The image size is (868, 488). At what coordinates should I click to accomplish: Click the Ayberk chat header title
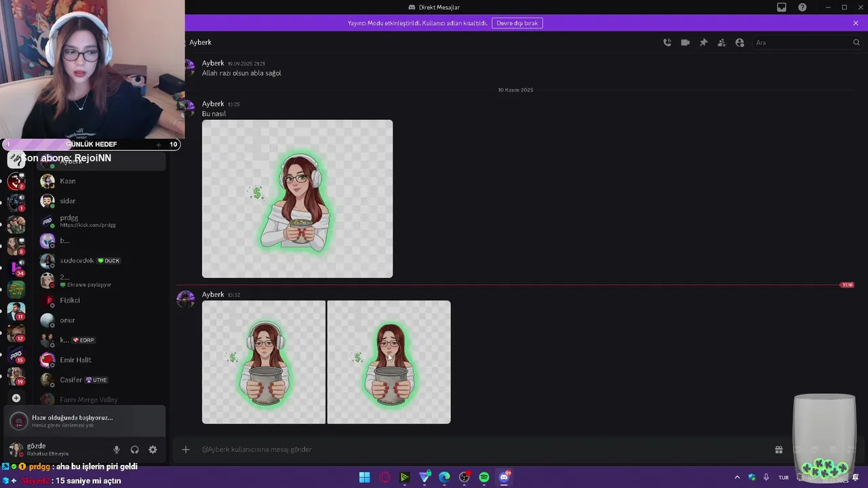(200, 42)
